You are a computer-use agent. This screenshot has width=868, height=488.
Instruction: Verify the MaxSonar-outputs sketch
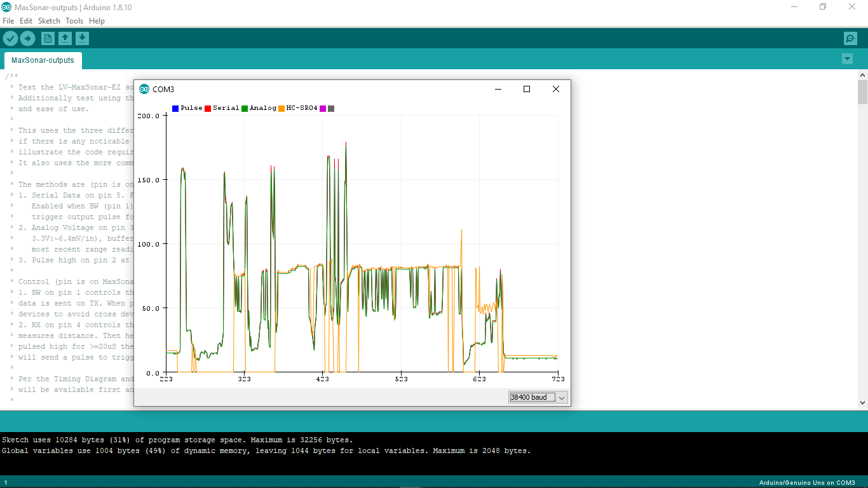[x=10, y=37]
